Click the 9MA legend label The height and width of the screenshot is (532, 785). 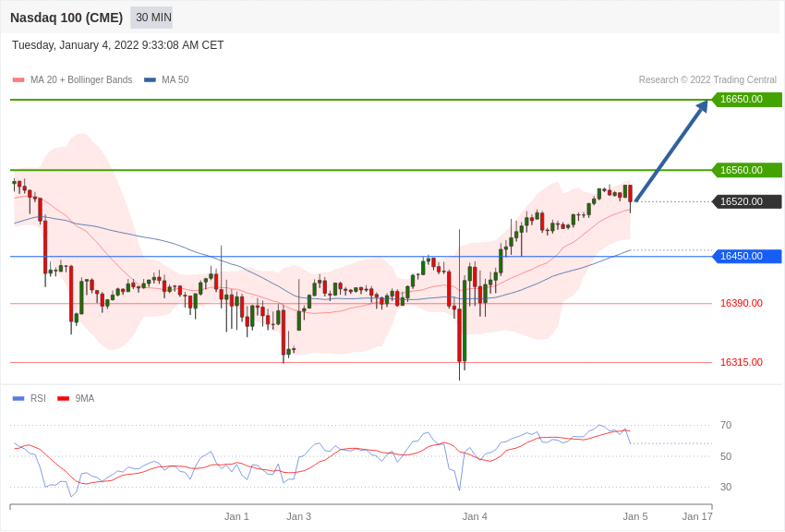click(85, 398)
